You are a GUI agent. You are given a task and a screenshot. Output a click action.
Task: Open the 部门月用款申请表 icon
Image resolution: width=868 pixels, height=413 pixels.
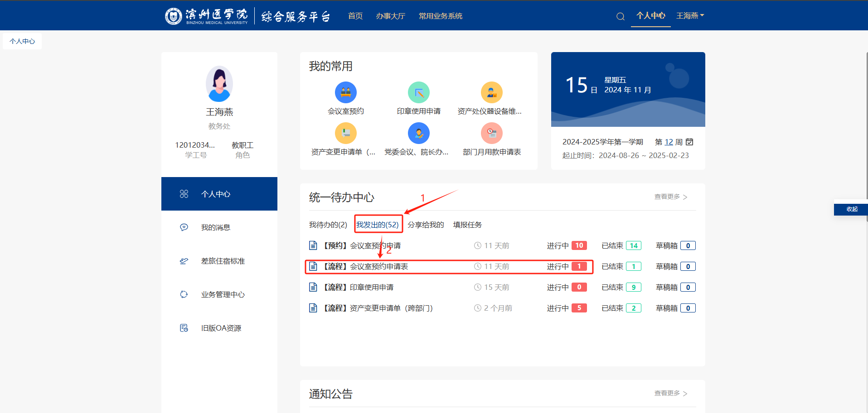[x=492, y=134]
